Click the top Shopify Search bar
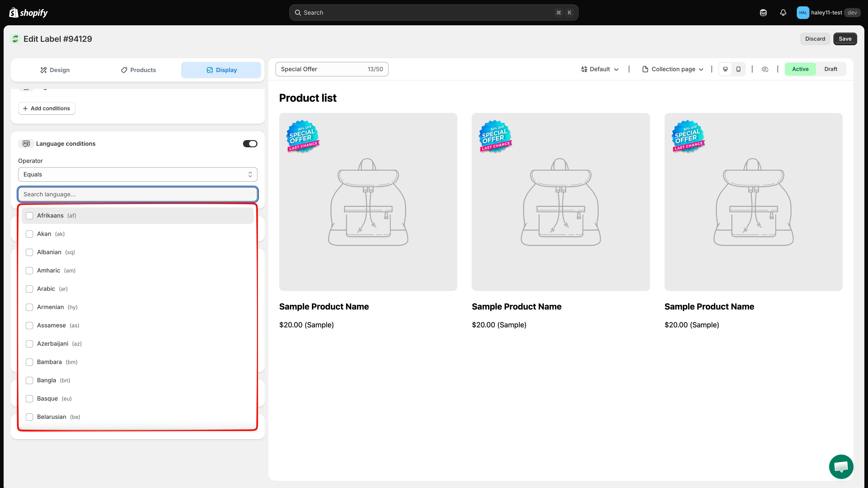 coord(434,13)
